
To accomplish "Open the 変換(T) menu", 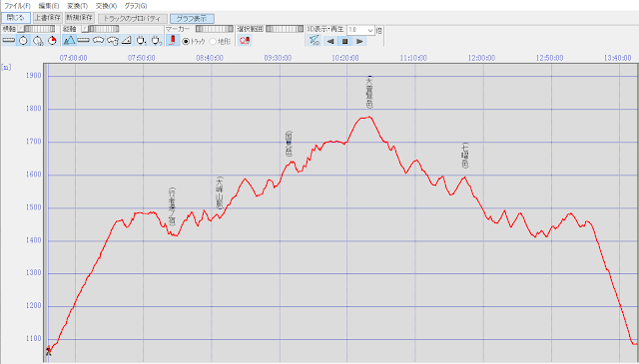I will (x=77, y=6).
